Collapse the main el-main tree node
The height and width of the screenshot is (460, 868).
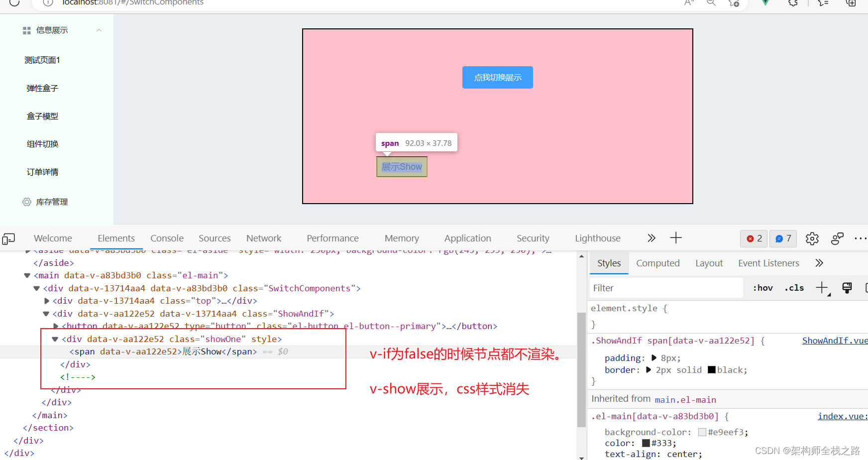pyautogui.click(x=27, y=275)
